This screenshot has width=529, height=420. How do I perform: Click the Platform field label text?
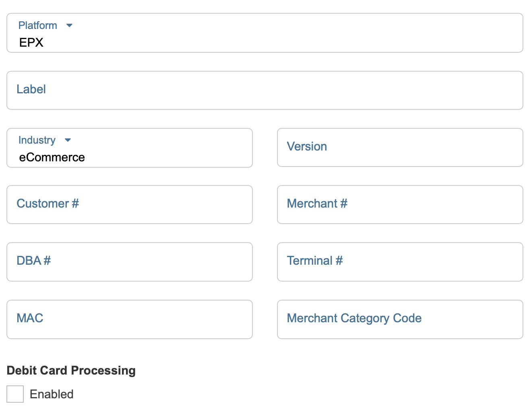click(37, 25)
